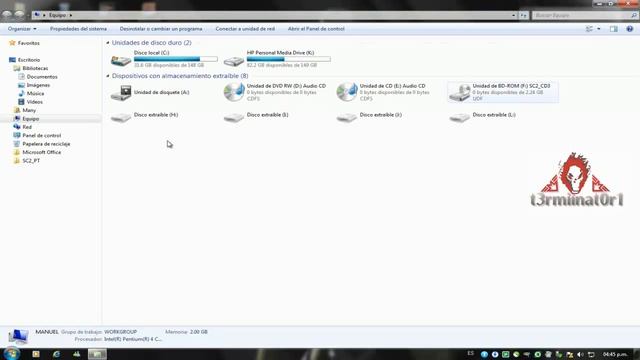Expand the Equipo breadcrumb arrow
Screen dimensions: 640x360
click(x=71, y=15)
